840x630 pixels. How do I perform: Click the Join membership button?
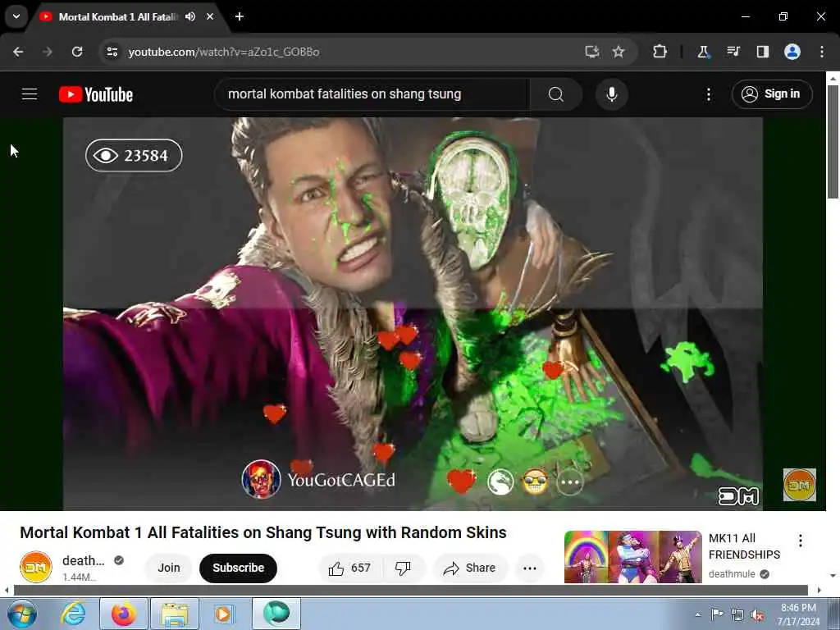(169, 568)
